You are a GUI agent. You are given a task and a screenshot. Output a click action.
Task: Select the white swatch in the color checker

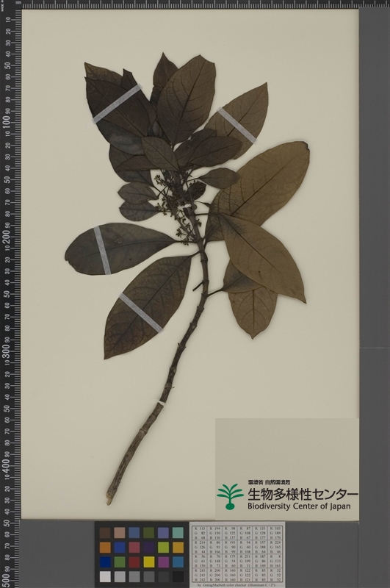(x=105, y=576)
